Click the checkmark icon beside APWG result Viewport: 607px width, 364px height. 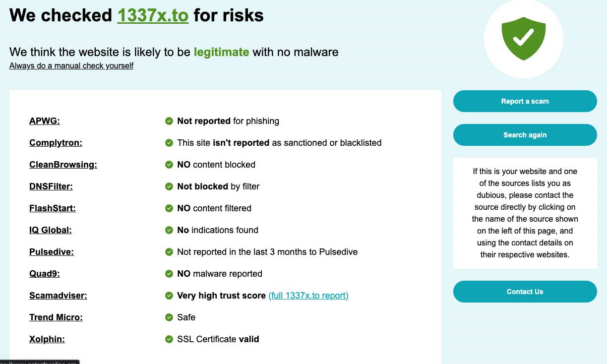pyautogui.click(x=169, y=121)
